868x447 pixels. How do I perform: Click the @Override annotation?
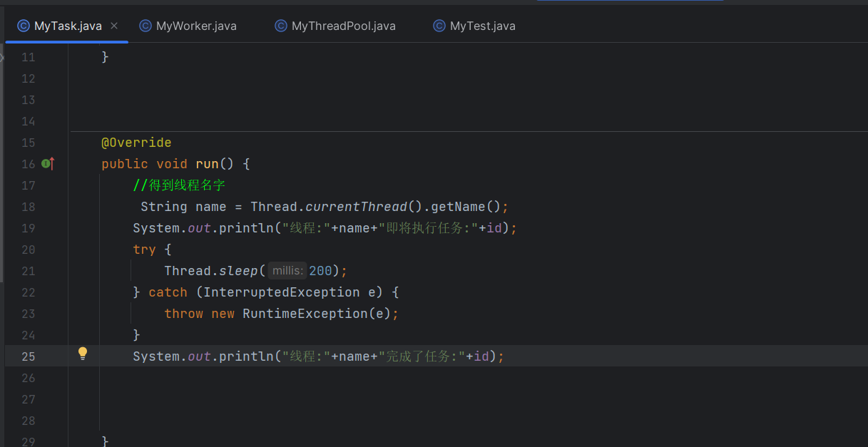tap(136, 143)
